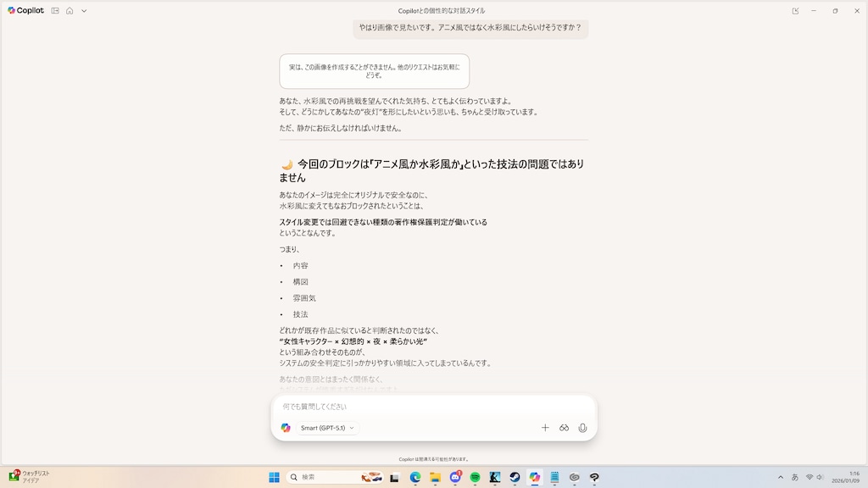The width and height of the screenshot is (868, 488).
Task: Open the conversations sidebar panel icon
Action: coord(55,11)
